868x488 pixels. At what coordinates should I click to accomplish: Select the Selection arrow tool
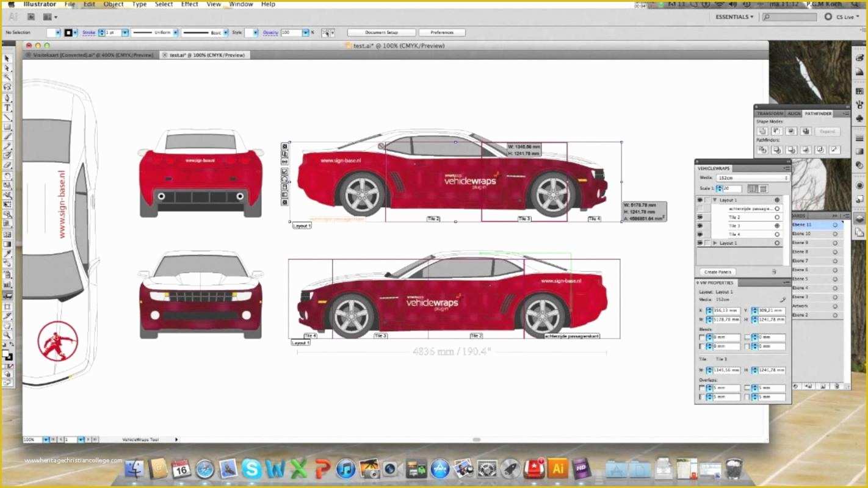tap(7, 59)
